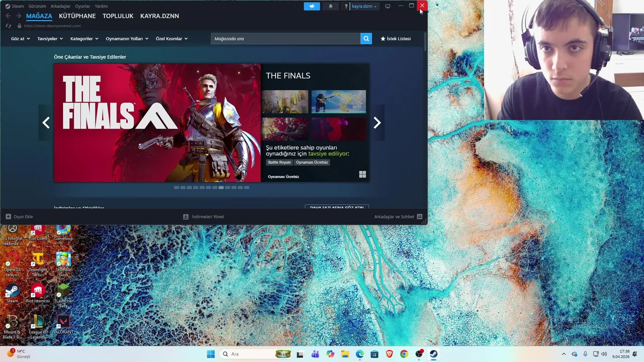Image resolution: width=644 pixels, height=362 pixels.
Task: Click the Mağazada ara search field
Action: [x=285, y=39]
